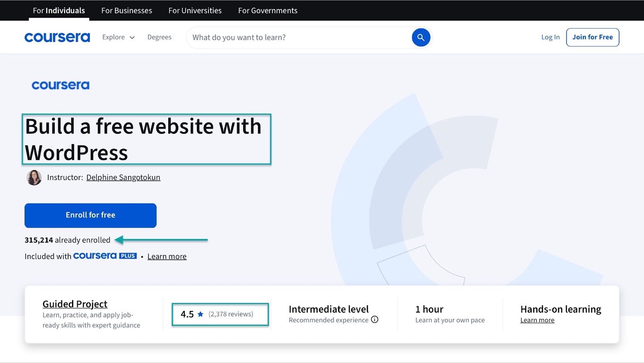Click Degrees in the navigation bar

(159, 37)
